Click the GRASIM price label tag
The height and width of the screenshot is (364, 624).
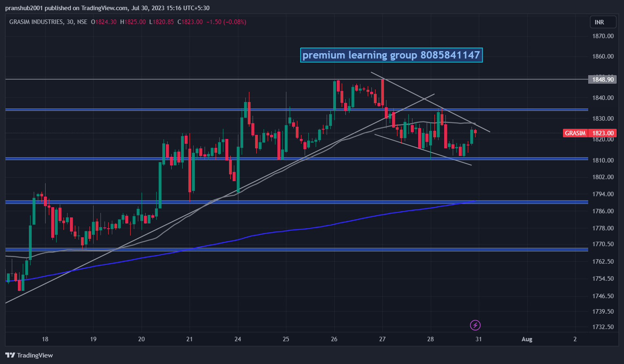coord(575,133)
